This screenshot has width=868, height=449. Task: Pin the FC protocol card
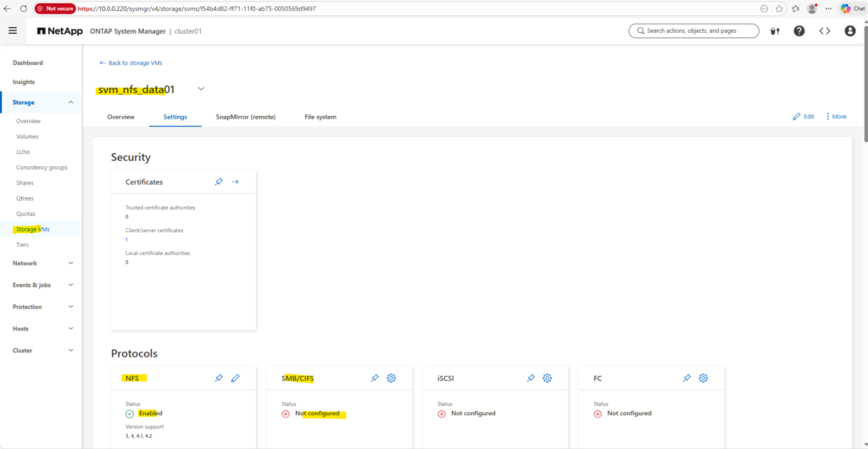(687, 378)
